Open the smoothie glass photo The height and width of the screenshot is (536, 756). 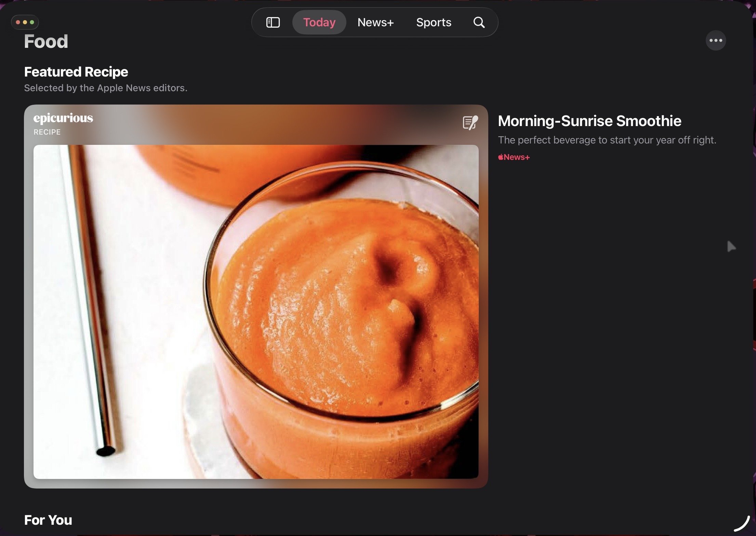coord(256,312)
